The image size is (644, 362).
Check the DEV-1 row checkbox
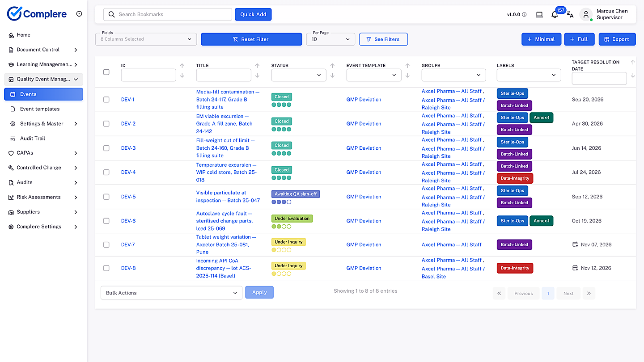click(106, 100)
